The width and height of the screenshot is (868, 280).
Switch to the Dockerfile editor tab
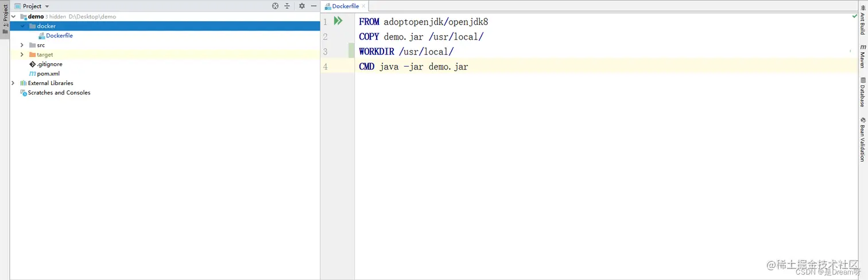click(x=345, y=6)
